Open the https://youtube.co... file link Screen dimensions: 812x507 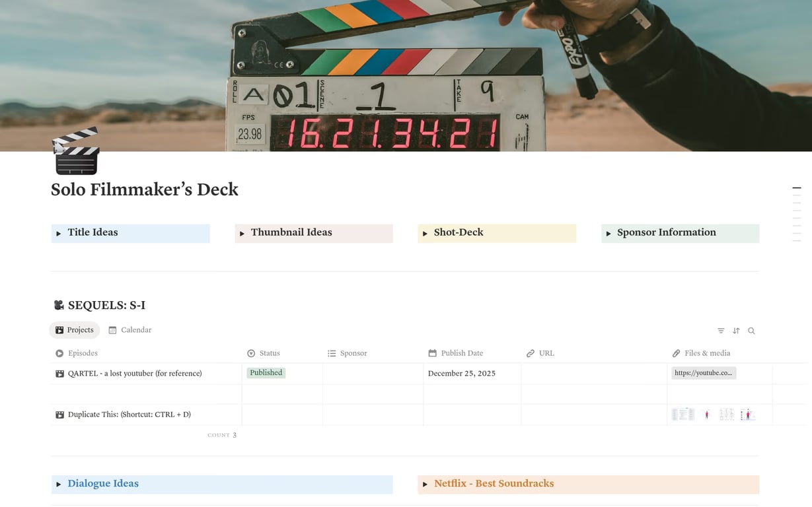click(x=704, y=373)
